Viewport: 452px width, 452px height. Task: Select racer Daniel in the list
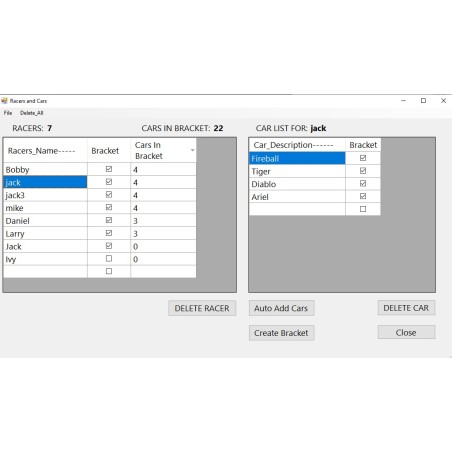tap(45, 220)
